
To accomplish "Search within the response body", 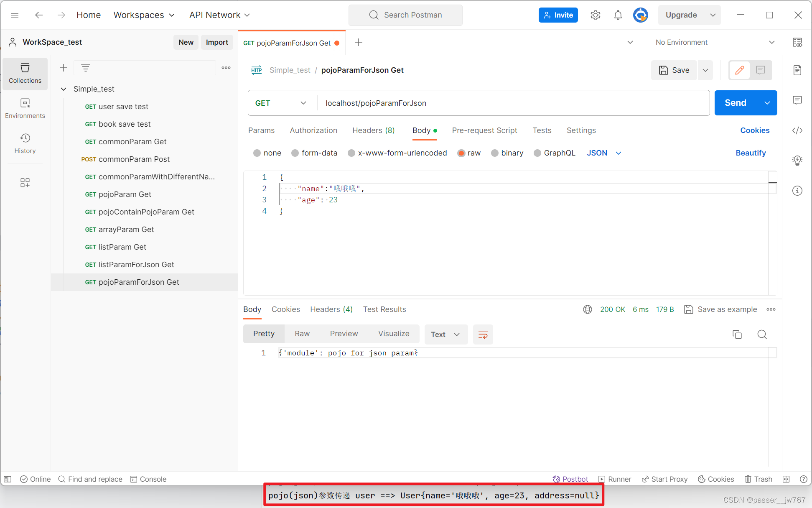I will tap(762, 334).
